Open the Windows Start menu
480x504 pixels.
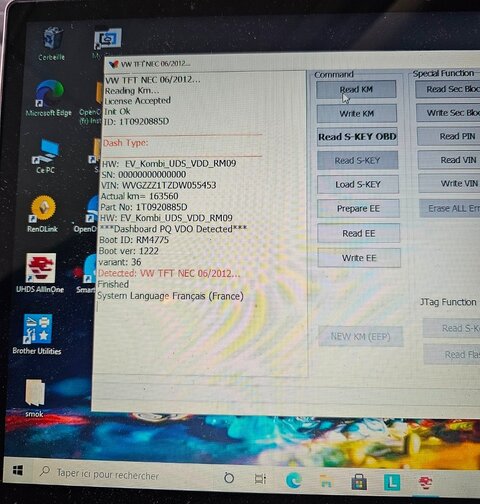(x=18, y=470)
